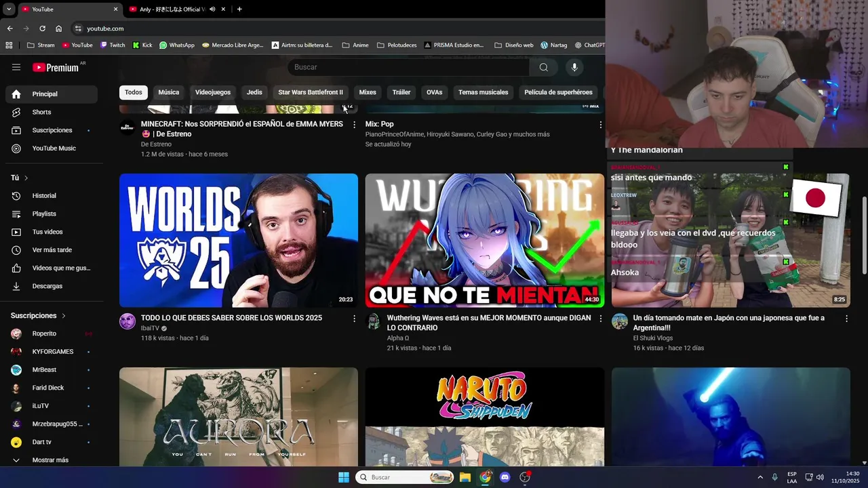Click inside the YouTube Buscar field
The height and width of the screenshot is (488, 868).
[x=408, y=67]
